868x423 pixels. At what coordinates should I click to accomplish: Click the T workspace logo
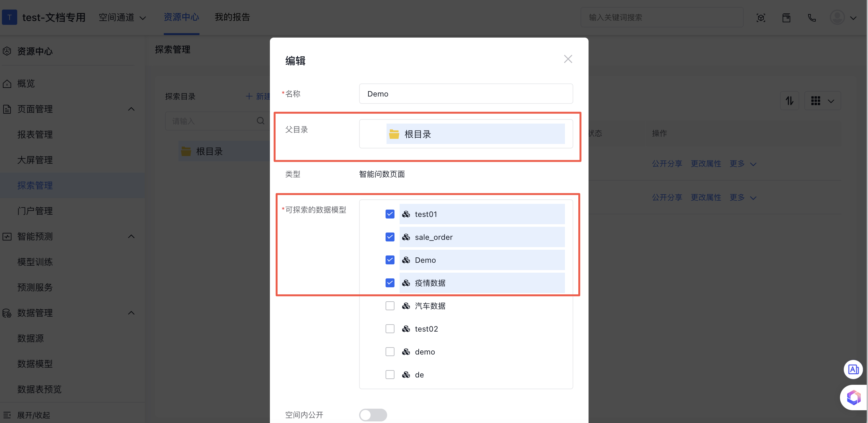tap(10, 17)
